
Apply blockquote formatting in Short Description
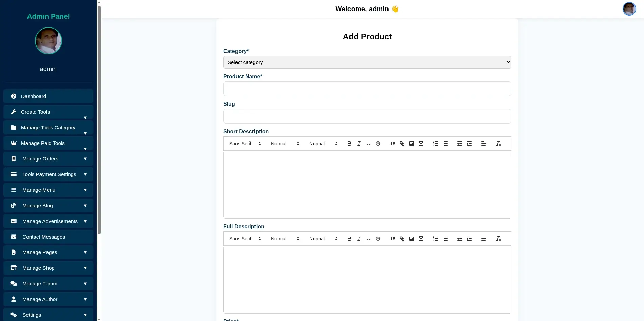pyautogui.click(x=392, y=144)
